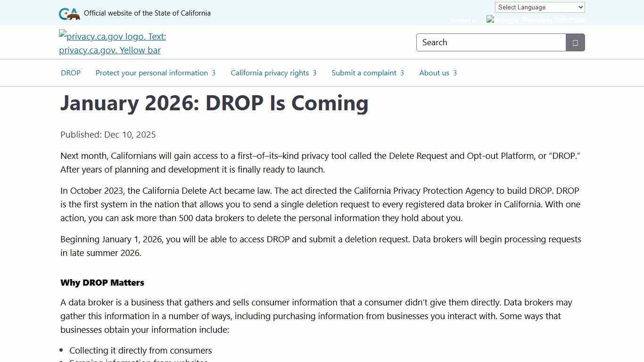This screenshot has width=644, height=362.
Task: Open the Select Language dropdown
Action: (x=539, y=7)
